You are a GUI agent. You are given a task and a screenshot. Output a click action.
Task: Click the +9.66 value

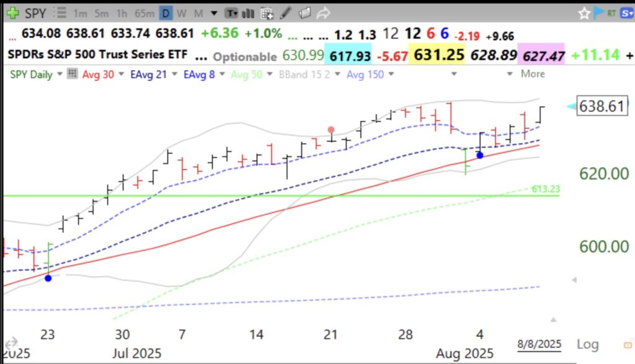pyautogui.click(x=500, y=37)
